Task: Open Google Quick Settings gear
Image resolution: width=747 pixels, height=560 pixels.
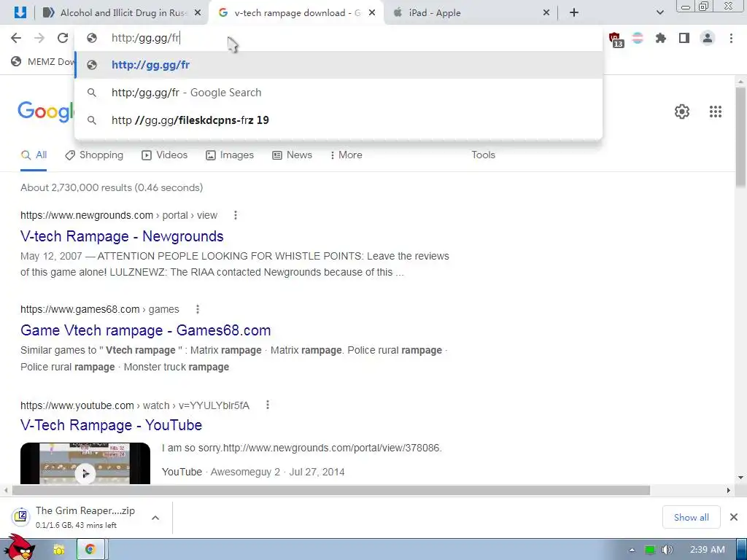Action: (682, 112)
